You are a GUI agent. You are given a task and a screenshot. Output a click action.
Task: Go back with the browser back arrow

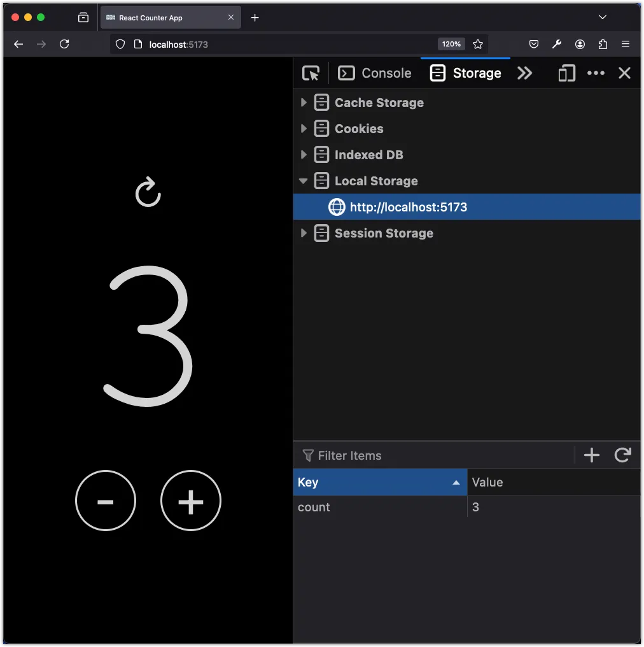(x=18, y=44)
